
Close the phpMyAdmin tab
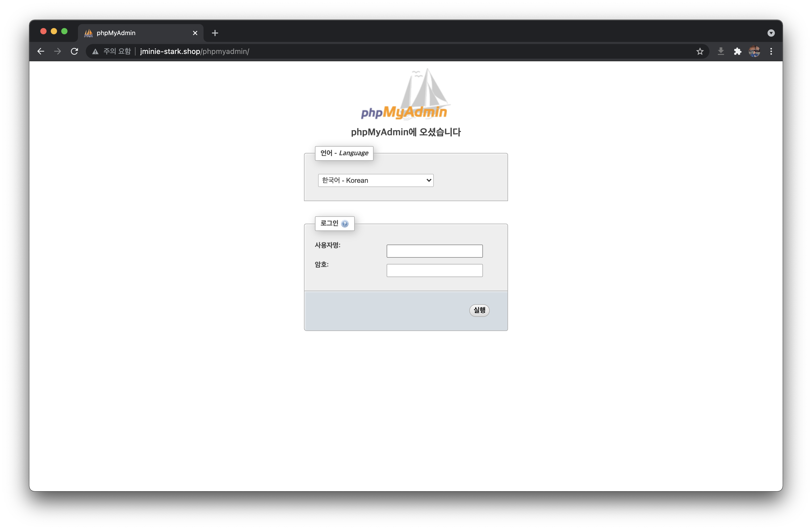click(195, 33)
